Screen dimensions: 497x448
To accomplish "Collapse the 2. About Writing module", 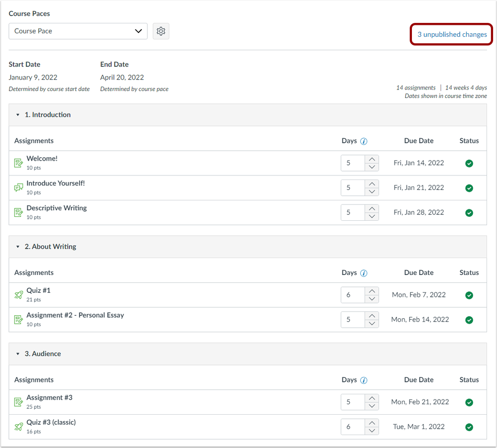I will tap(18, 247).
